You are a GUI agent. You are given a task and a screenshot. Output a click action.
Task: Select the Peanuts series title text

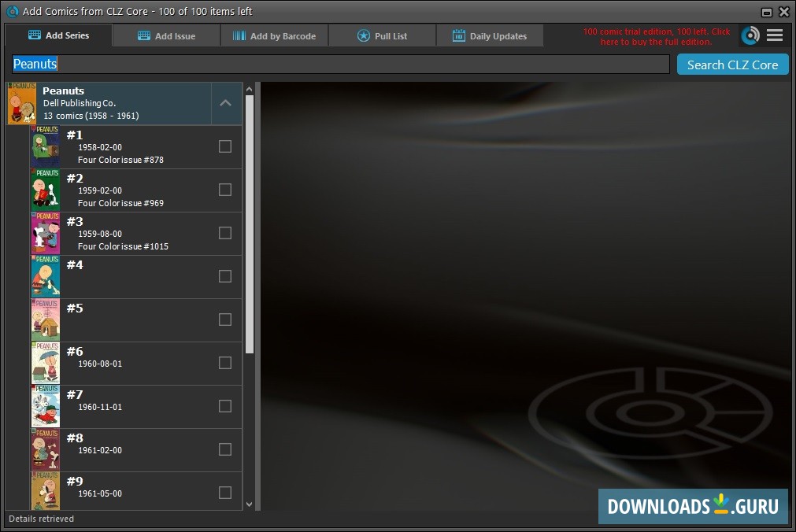(64, 91)
